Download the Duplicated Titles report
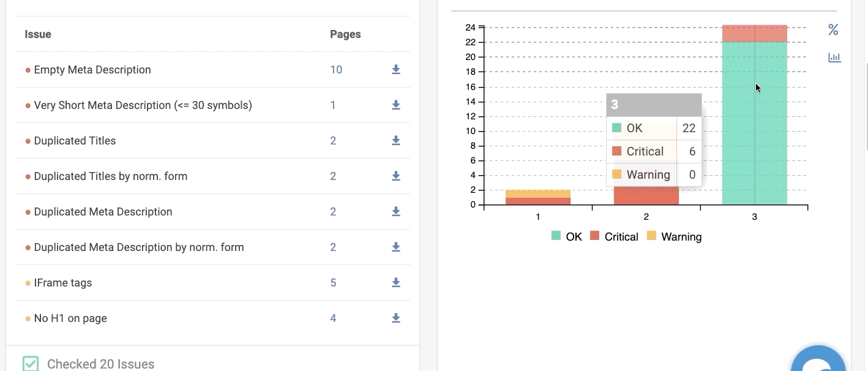The width and height of the screenshot is (868, 371). point(396,141)
